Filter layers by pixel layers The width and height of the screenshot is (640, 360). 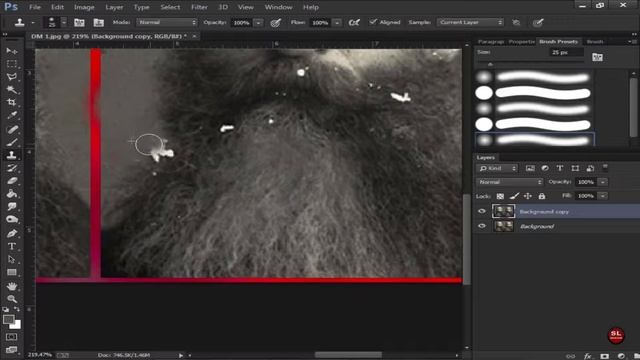tap(530, 168)
